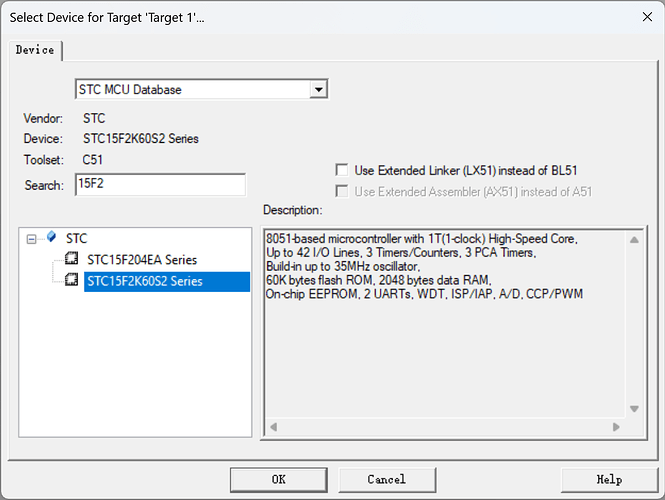Click the Search field containing 15F2

(x=160, y=184)
